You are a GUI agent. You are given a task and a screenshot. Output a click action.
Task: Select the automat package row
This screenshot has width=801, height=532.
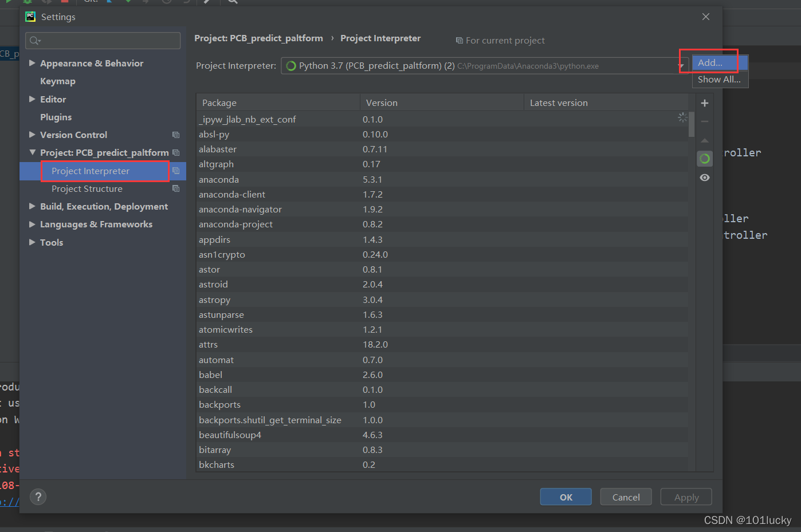[442, 360]
